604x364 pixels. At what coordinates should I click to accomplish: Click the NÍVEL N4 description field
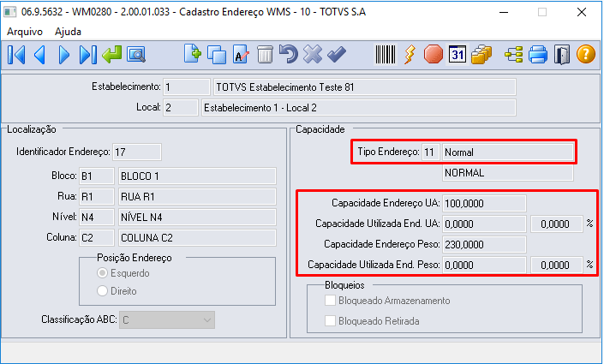197,218
